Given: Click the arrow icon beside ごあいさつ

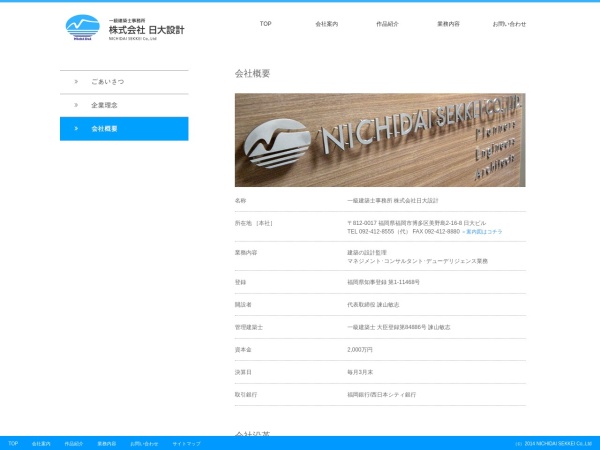Looking at the screenshot, I should 76,82.
